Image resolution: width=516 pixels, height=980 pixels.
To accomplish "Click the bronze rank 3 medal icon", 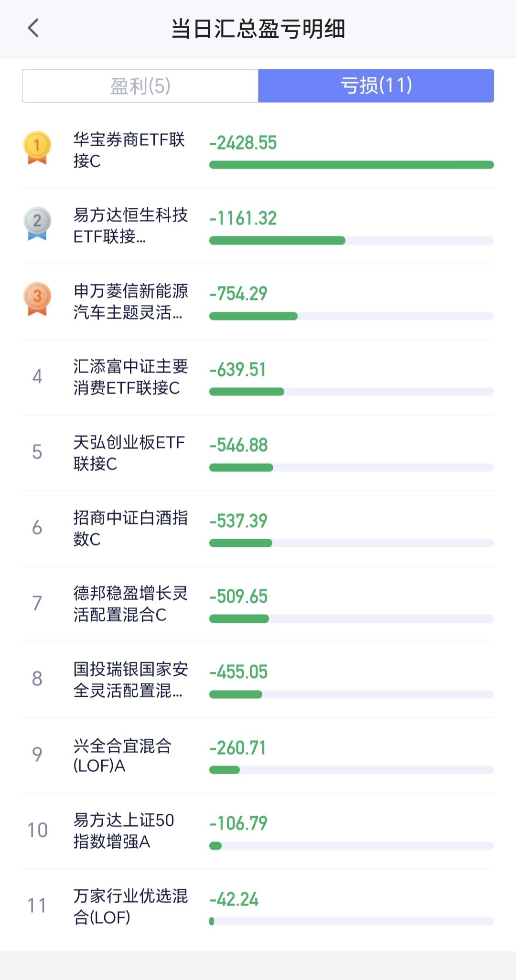I will tap(37, 299).
